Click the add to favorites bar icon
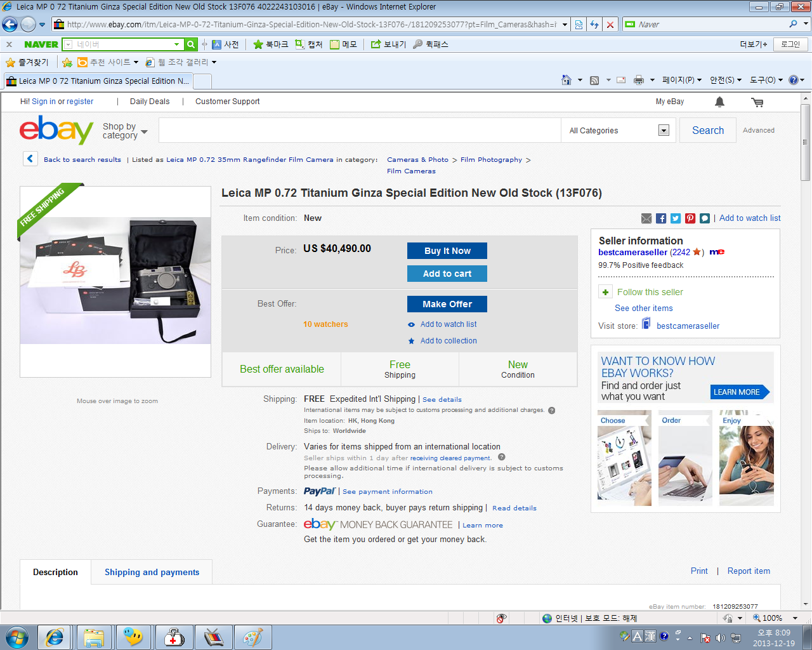 coord(67,62)
